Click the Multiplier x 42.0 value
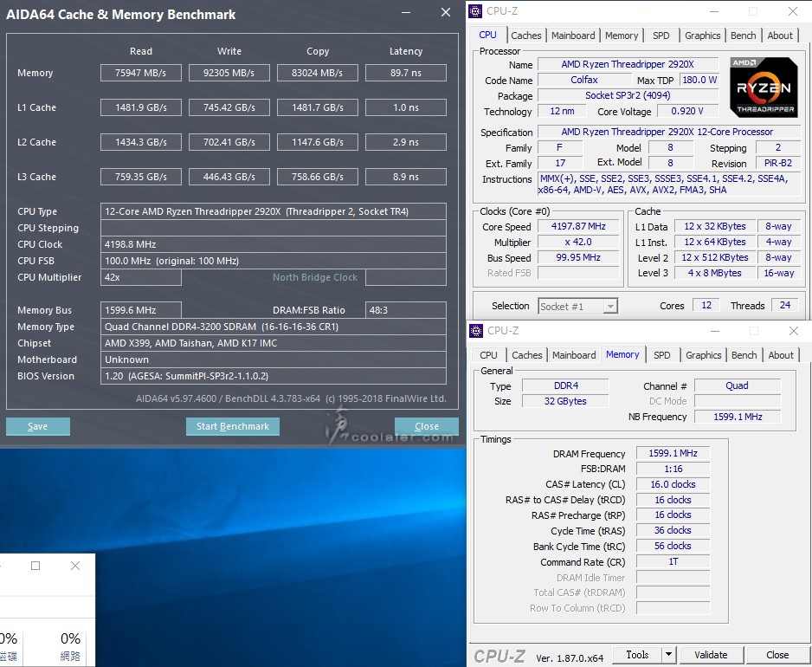 coord(578,242)
